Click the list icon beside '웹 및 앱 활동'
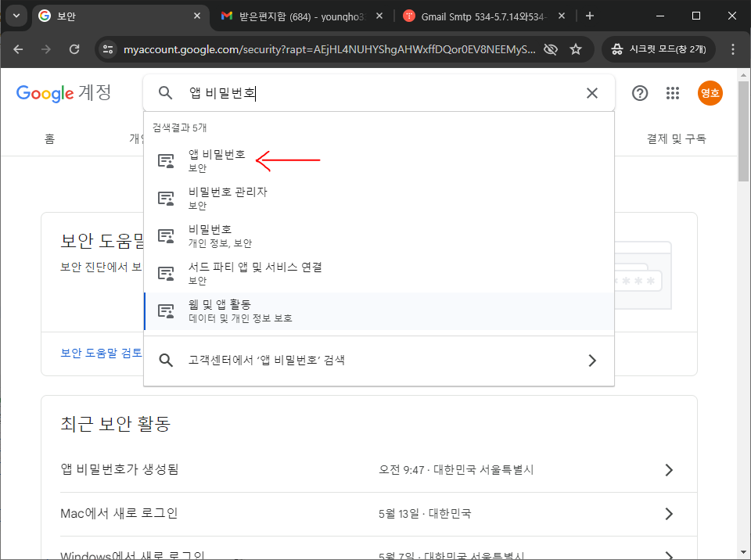Screen dimensions: 751x560 (166, 311)
